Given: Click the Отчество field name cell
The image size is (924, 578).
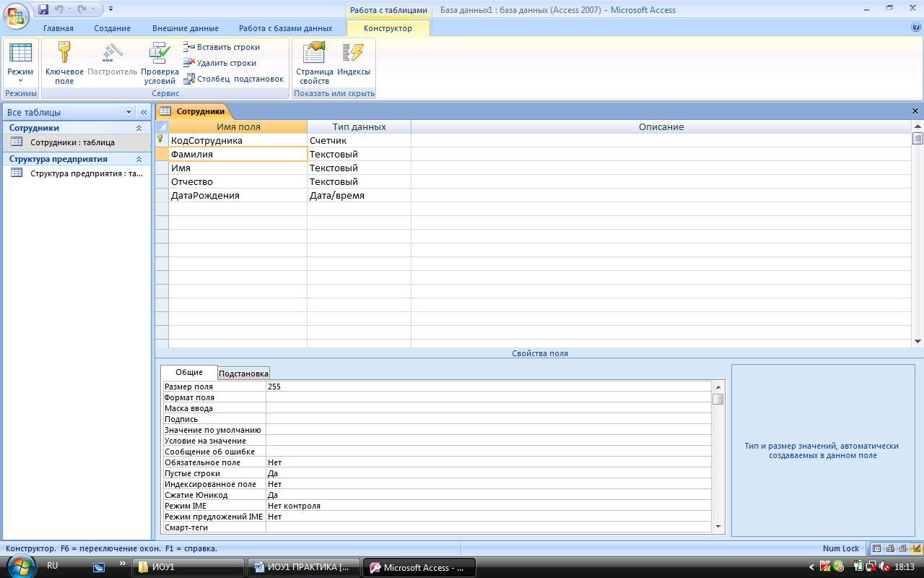Looking at the screenshot, I should pos(237,181).
